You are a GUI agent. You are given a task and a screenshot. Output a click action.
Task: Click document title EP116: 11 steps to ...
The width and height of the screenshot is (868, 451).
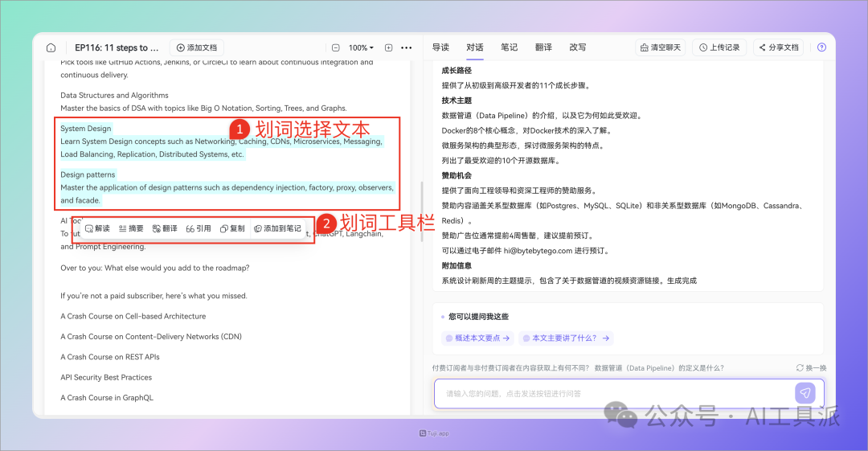click(x=117, y=47)
